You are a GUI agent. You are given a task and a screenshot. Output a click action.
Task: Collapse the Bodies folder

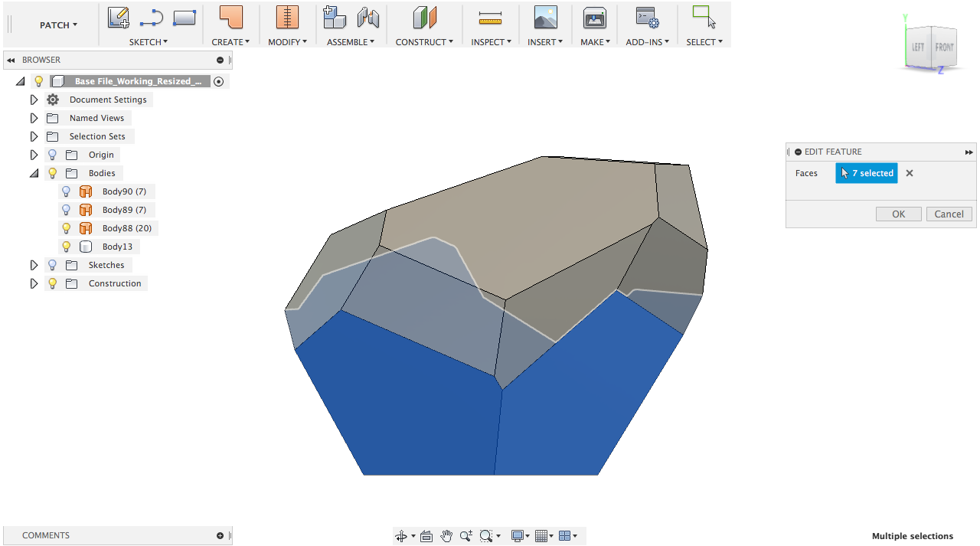point(34,174)
